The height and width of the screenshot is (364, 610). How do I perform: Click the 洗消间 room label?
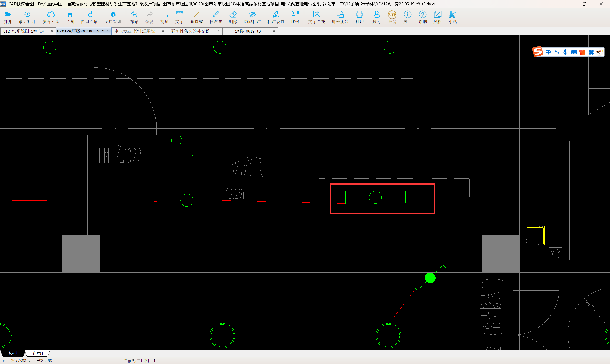(x=248, y=167)
